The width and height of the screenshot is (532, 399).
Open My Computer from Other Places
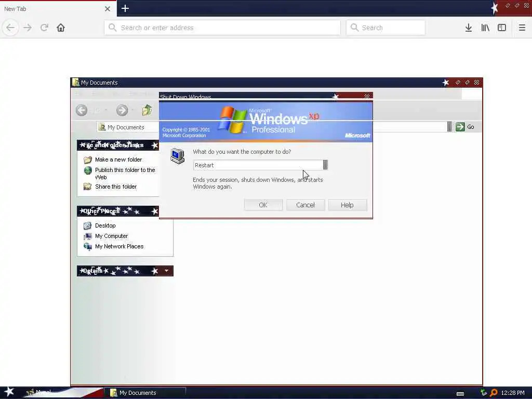click(x=111, y=236)
